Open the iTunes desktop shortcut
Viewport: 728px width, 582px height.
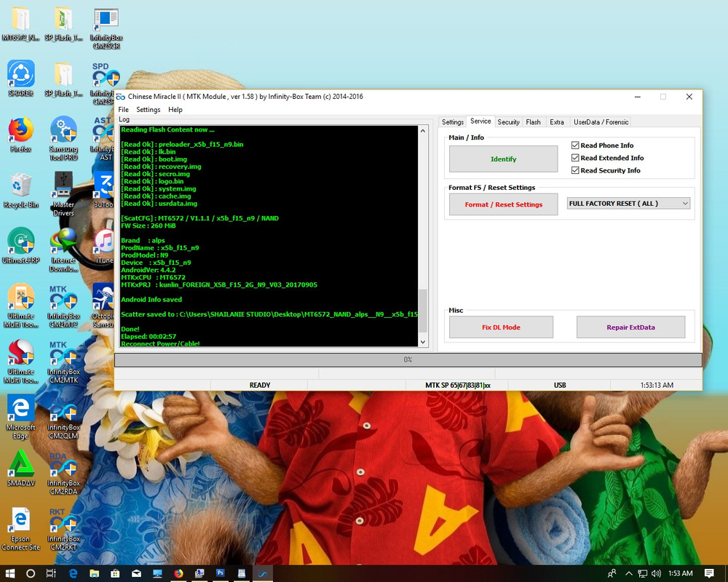pos(105,245)
